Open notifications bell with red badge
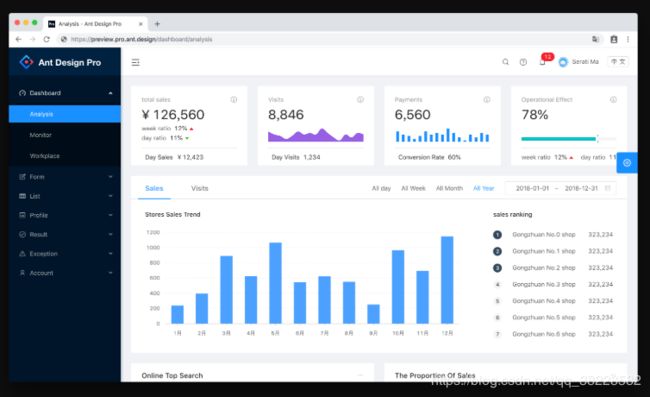Image resolution: width=650 pixels, height=397 pixels. point(543,61)
